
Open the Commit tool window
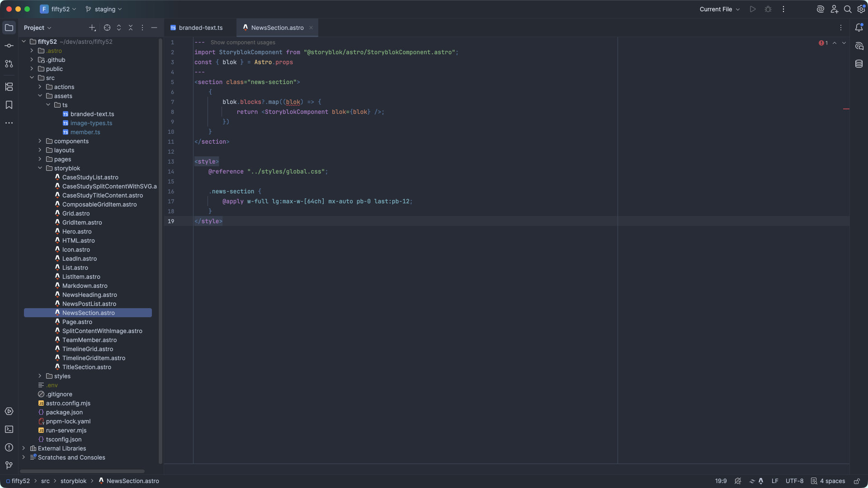[x=9, y=46]
